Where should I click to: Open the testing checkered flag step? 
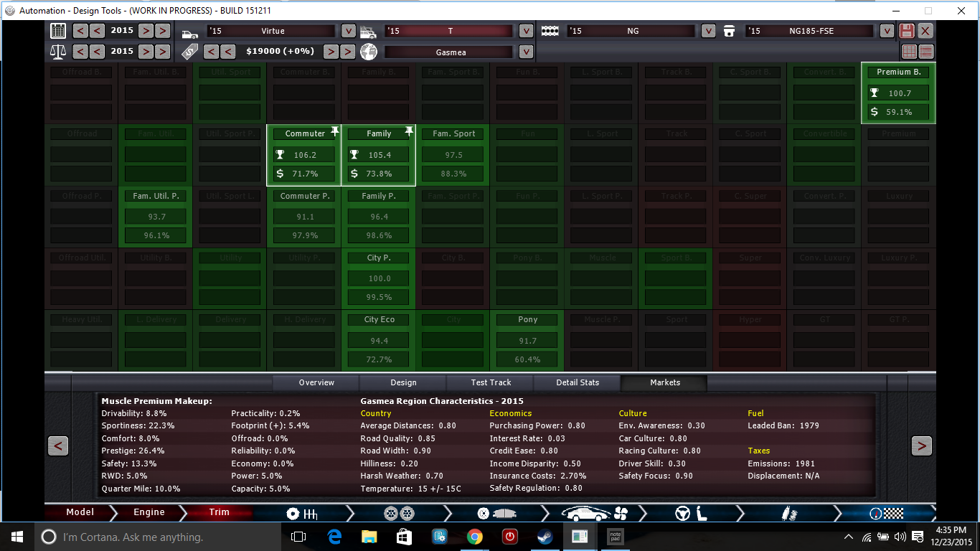[885, 513]
